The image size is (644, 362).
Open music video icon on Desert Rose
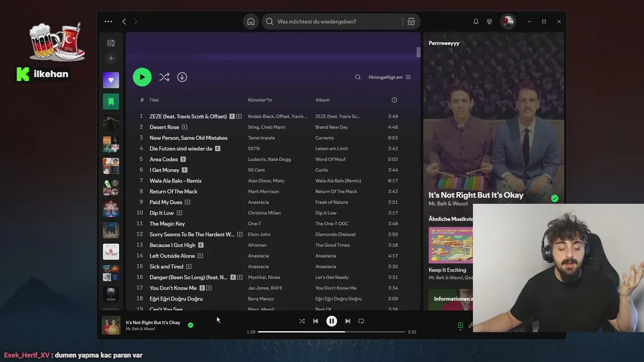185,127
